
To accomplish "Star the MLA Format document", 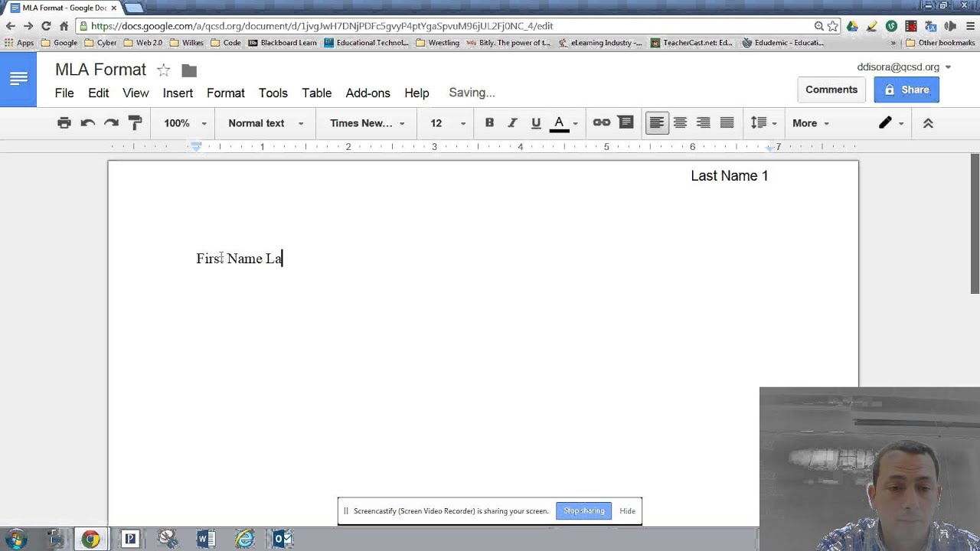I will pos(163,70).
